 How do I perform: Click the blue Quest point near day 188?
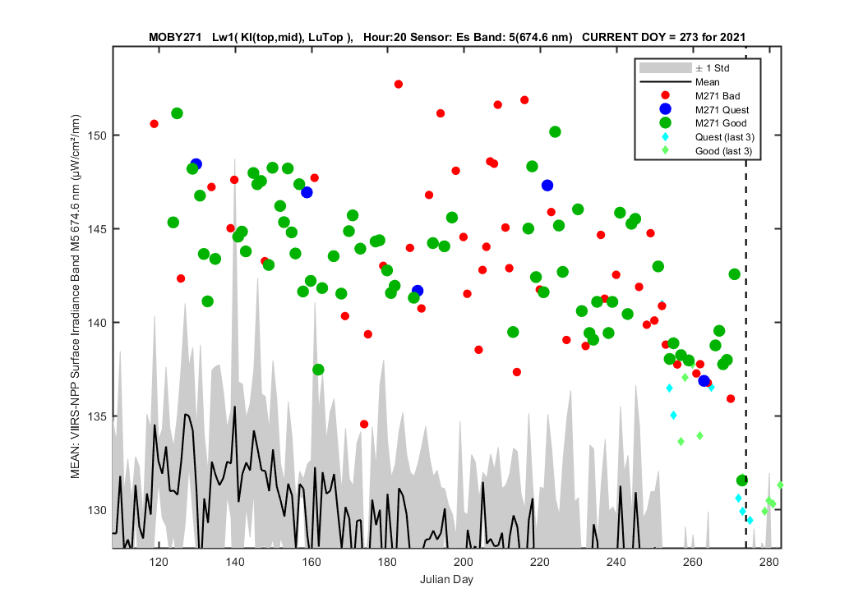click(x=418, y=291)
